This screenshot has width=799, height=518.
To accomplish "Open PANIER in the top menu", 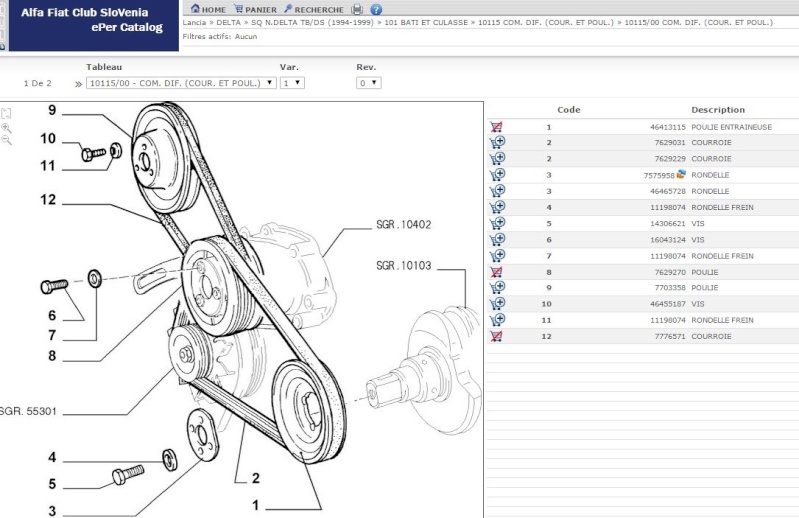I will (255, 9).
